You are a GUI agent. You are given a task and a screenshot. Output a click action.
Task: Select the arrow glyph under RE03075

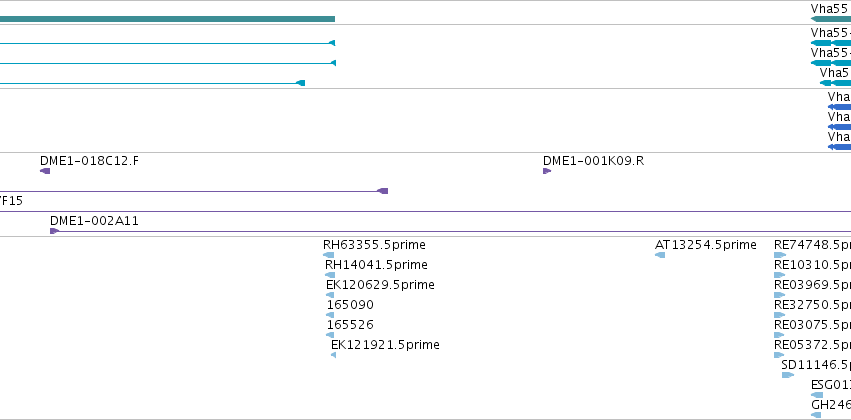coord(779,335)
